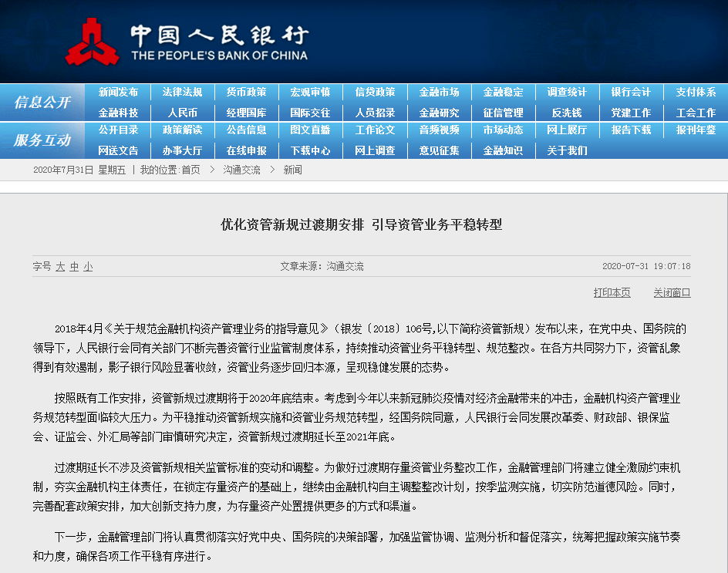Select 政策解读 navigation item
This screenshot has width=728, height=573.
(183, 130)
